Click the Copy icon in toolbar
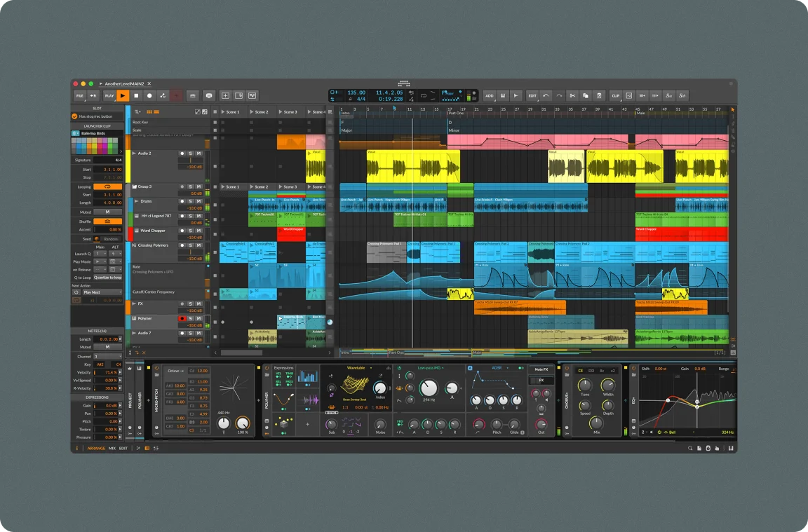 click(x=586, y=96)
